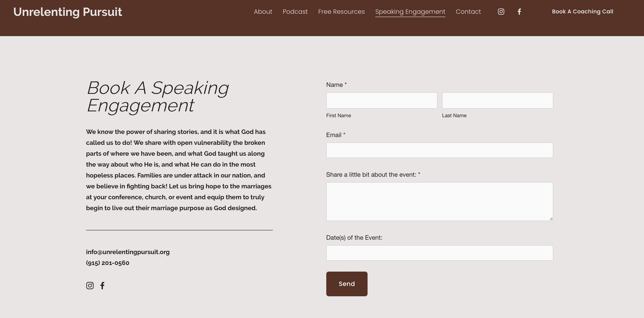Focus the First Name input field

(382, 101)
